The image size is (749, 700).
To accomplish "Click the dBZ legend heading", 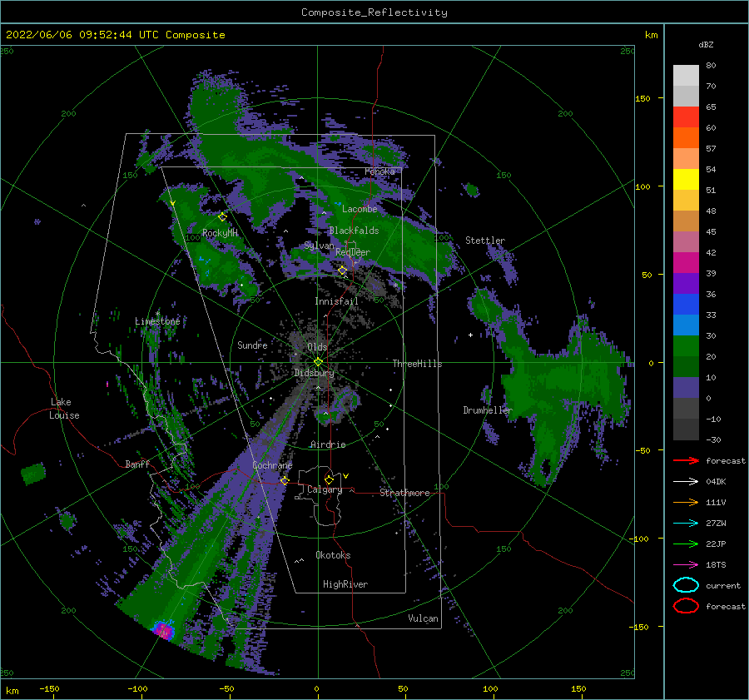I will (706, 44).
